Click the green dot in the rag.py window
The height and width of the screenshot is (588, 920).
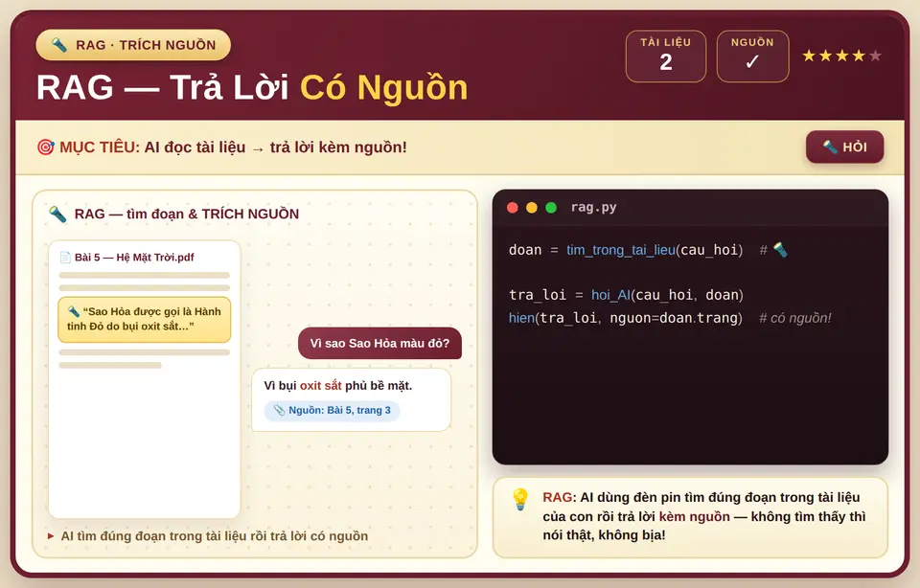[551, 208]
